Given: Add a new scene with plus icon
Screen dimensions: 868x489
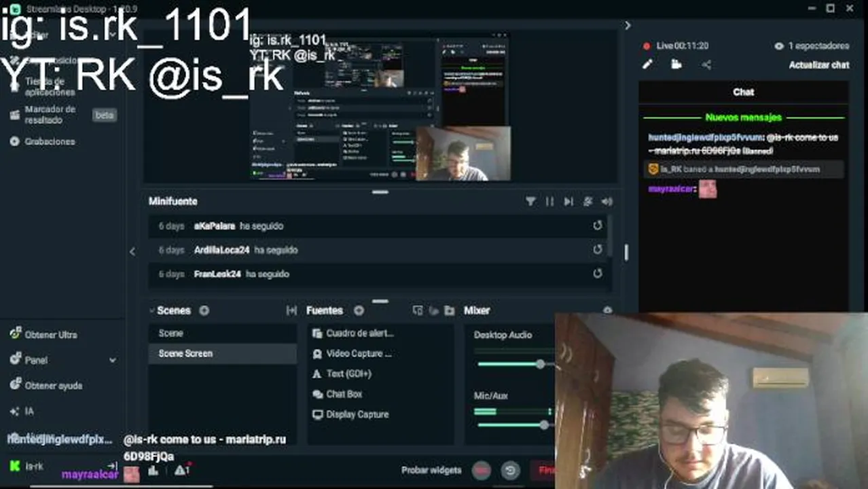Looking at the screenshot, I should [x=204, y=310].
